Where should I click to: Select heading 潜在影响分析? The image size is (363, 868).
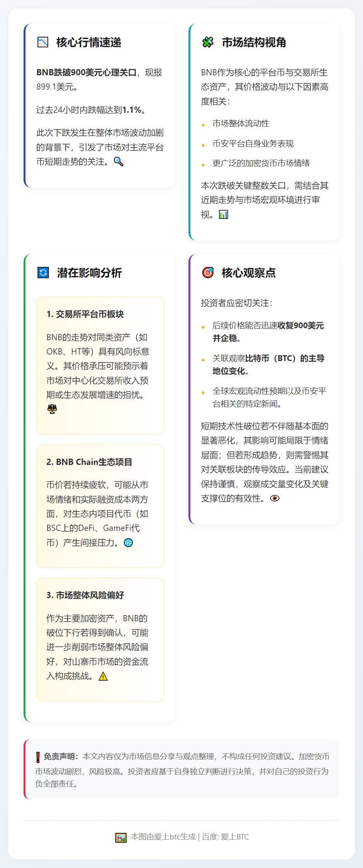coord(89,273)
